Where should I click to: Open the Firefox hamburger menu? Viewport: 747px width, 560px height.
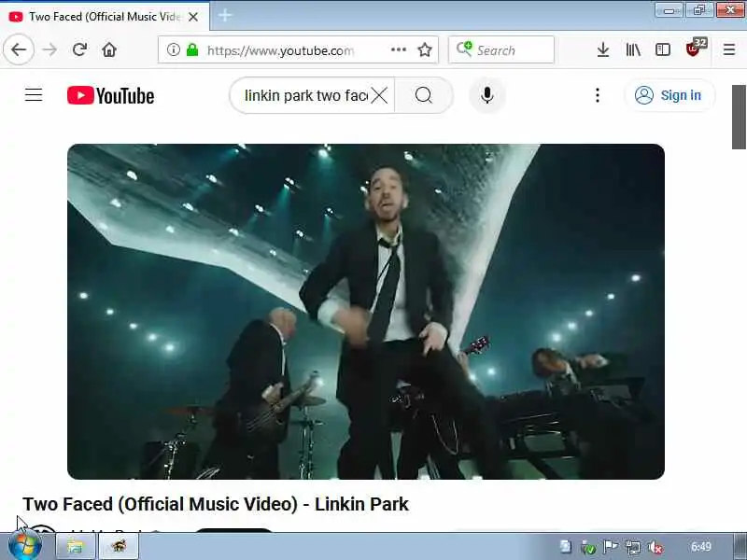[729, 49]
